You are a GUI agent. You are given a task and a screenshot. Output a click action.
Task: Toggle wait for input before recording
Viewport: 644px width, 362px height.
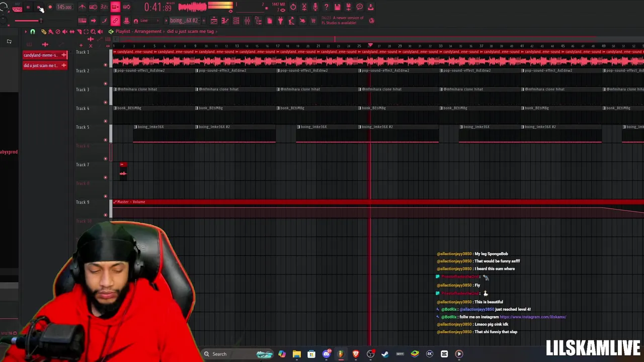click(x=93, y=7)
